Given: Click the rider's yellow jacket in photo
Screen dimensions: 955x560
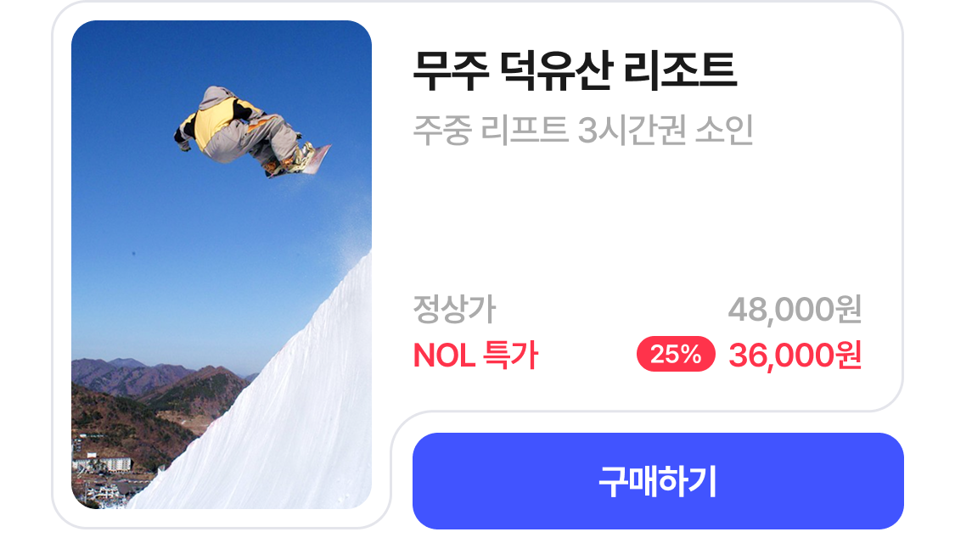Looking at the screenshot, I should coord(215,120).
